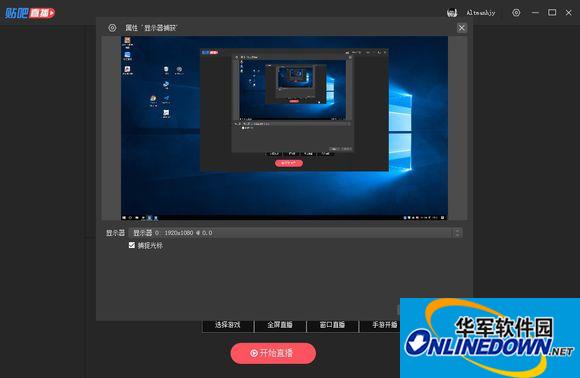Select the 全屏直播 tab
The width and height of the screenshot is (580, 378).
280,325
